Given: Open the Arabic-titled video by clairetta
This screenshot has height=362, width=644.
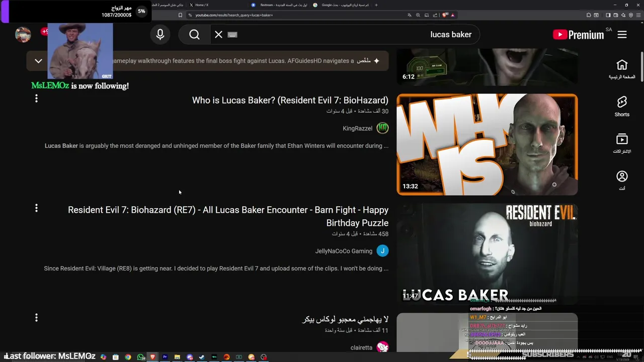Looking at the screenshot, I should click(345, 319).
